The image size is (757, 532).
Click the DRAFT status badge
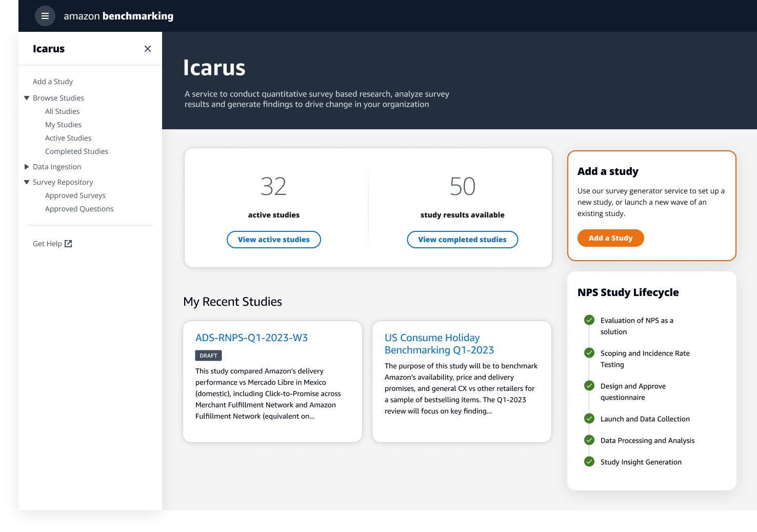pos(208,356)
